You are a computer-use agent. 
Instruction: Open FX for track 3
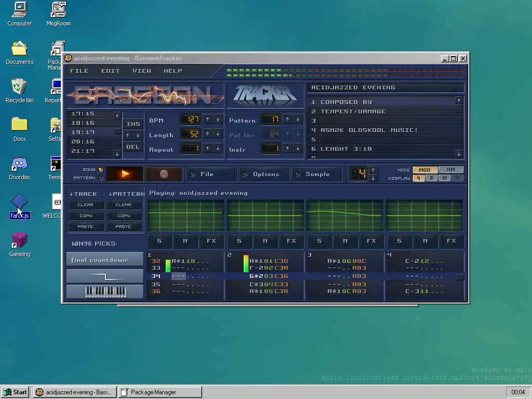[371, 241]
